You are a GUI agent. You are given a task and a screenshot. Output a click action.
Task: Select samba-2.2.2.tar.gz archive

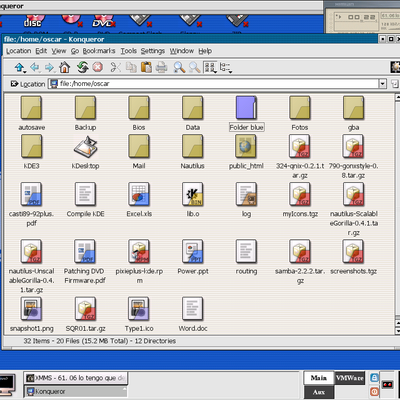coord(300,261)
